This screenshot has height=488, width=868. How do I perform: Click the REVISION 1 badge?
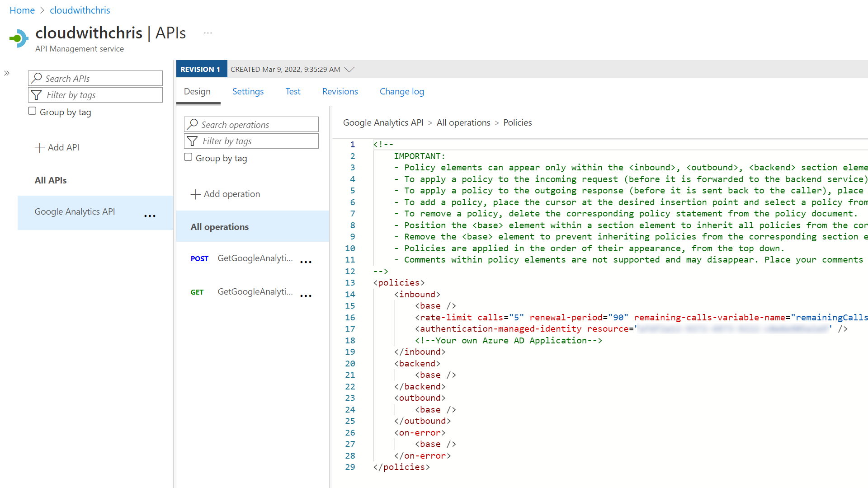201,69
